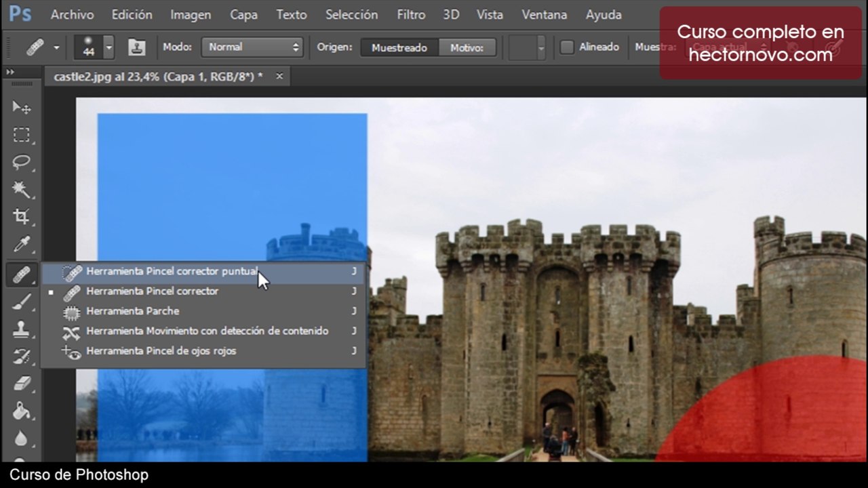Select the Blur drop tool

22,439
